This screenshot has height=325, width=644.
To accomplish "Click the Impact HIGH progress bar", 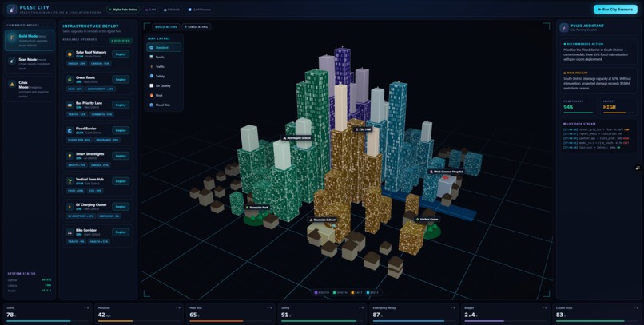I will pos(618,113).
